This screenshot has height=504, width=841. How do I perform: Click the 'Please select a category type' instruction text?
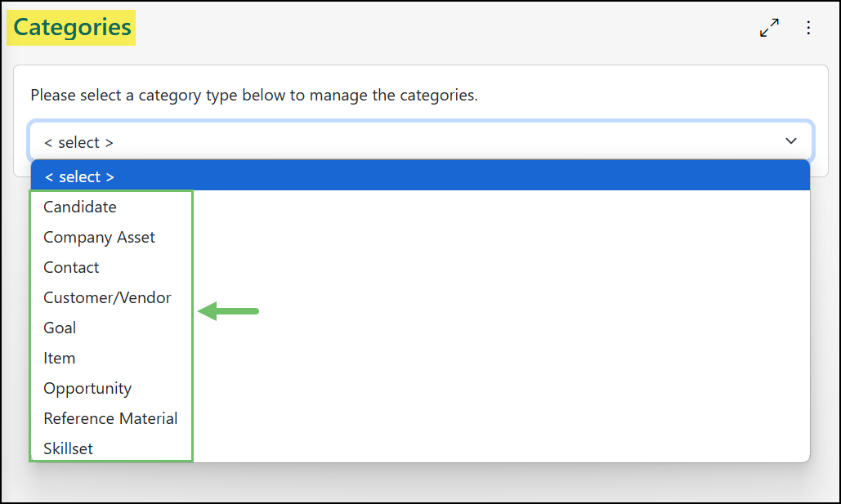pyautogui.click(x=253, y=95)
